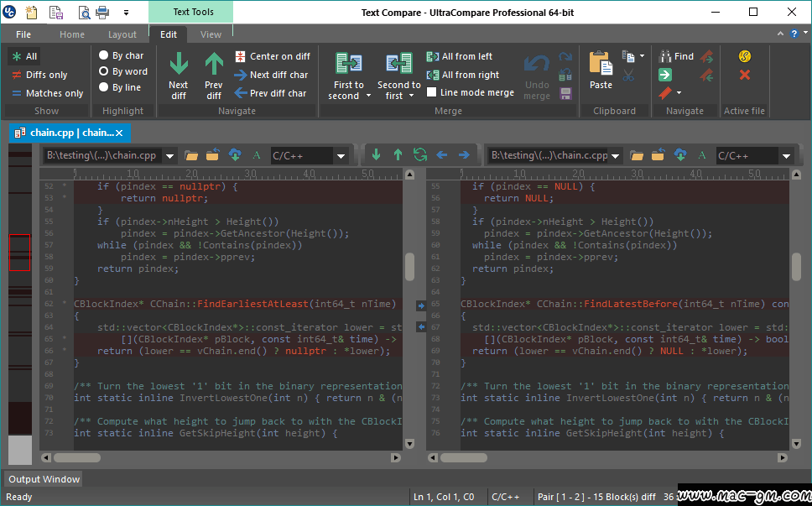Open the Output Window panel button
The width and height of the screenshot is (812, 506).
(x=44, y=479)
